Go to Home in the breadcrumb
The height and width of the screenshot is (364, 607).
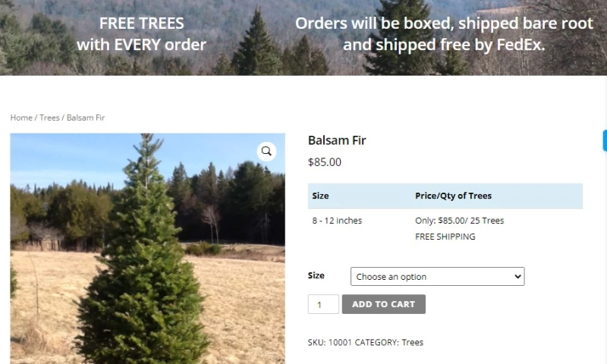click(21, 118)
